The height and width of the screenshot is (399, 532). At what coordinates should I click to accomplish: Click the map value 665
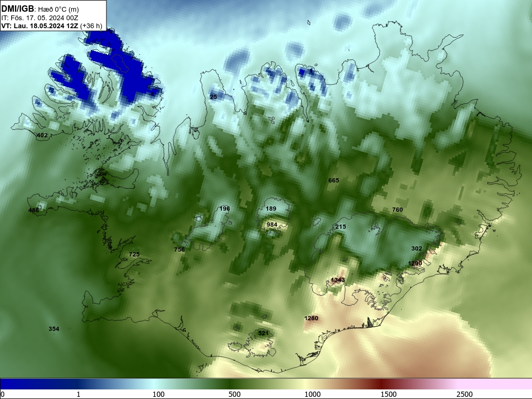tap(334, 180)
